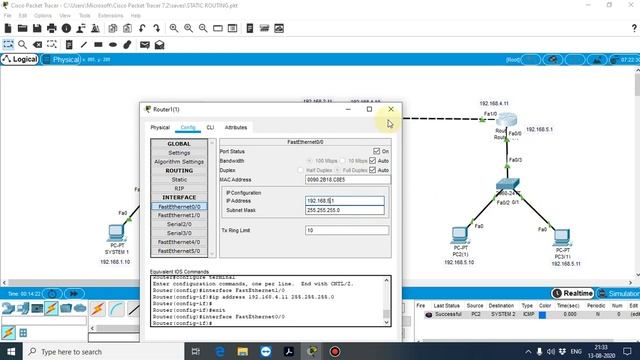Screen dimensions: 640x360
Task: Open the Options menu
Action: click(x=43, y=16)
